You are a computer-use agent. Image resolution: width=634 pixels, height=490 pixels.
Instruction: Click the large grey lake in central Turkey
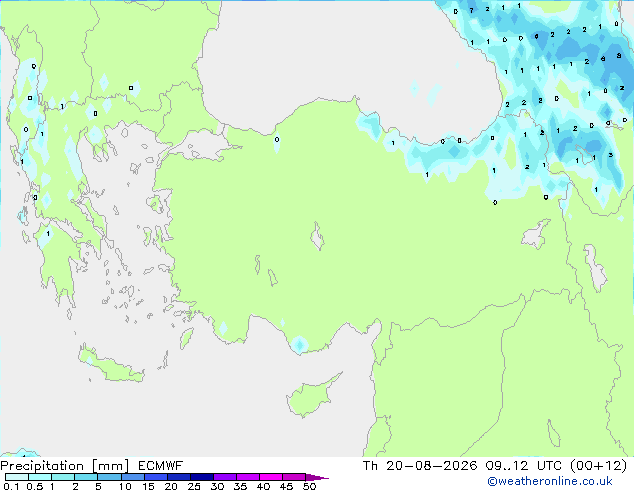[317, 237]
